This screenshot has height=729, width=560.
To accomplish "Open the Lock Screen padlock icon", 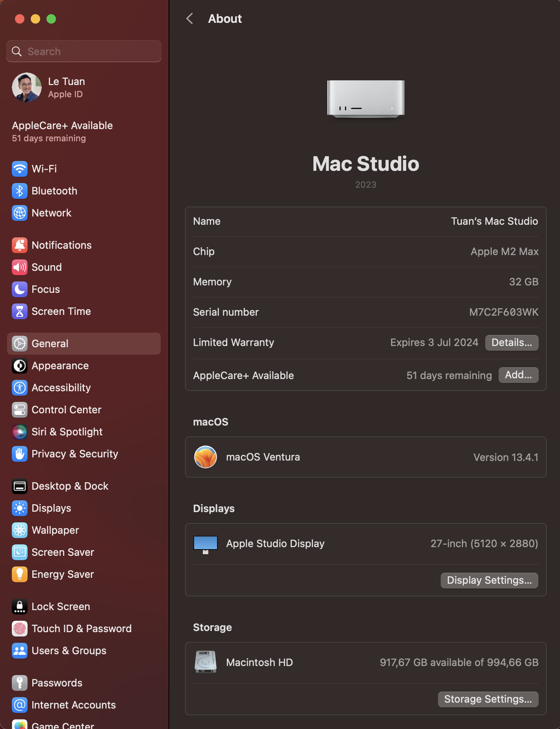I will [x=20, y=607].
